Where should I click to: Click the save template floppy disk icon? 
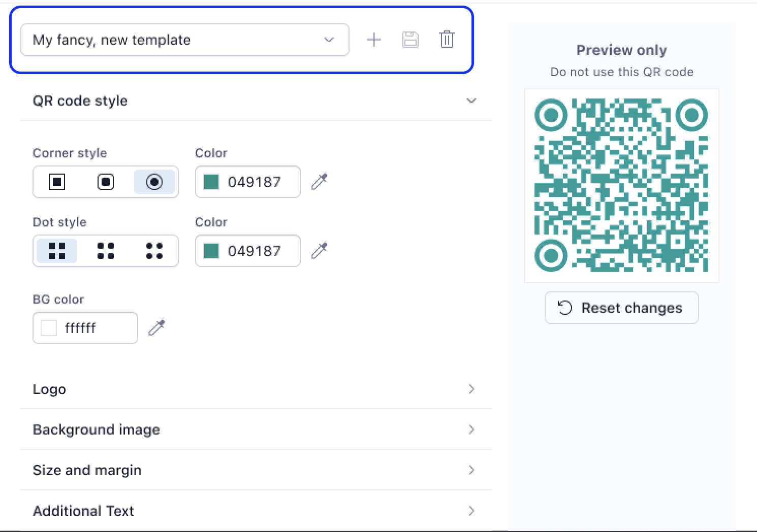coord(411,40)
